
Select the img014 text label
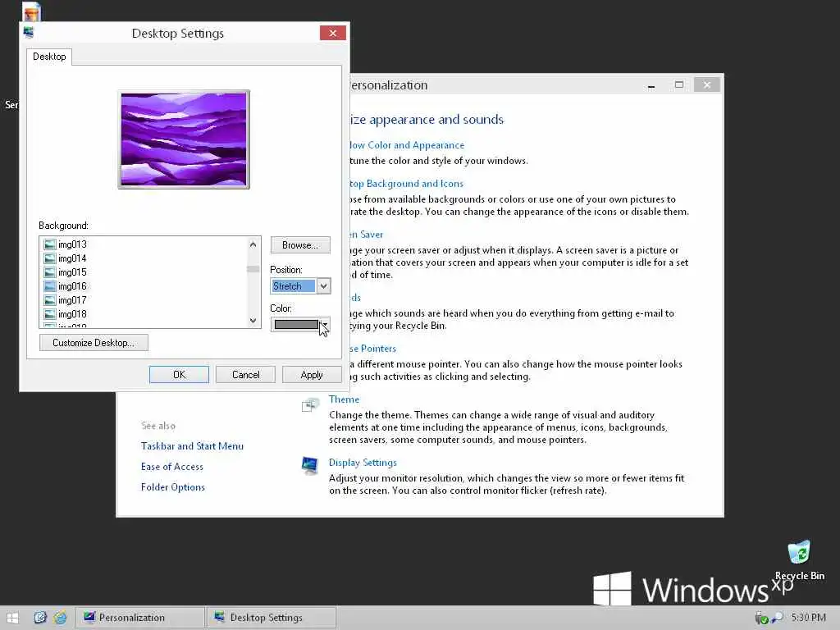(x=72, y=258)
